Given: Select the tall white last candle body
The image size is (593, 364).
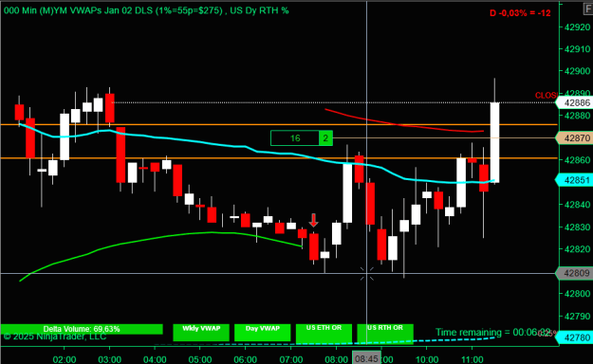Looking at the screenshot, I should point(494,142).
